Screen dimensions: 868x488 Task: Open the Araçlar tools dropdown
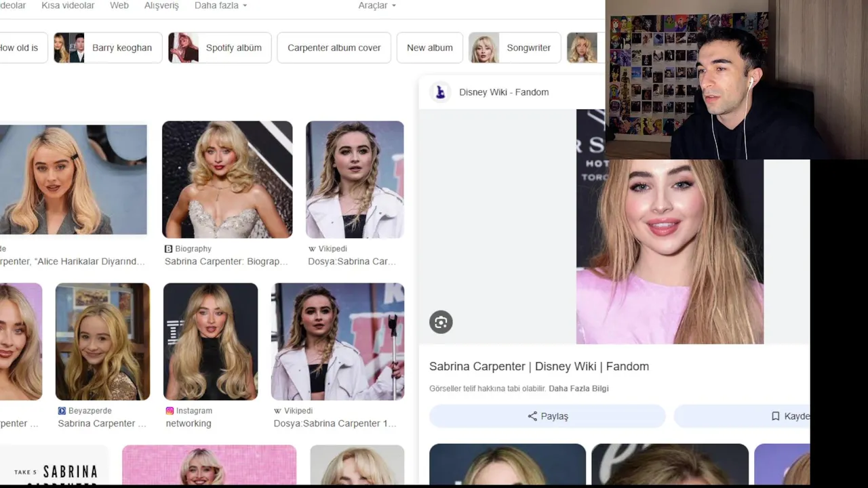[377, 5]
